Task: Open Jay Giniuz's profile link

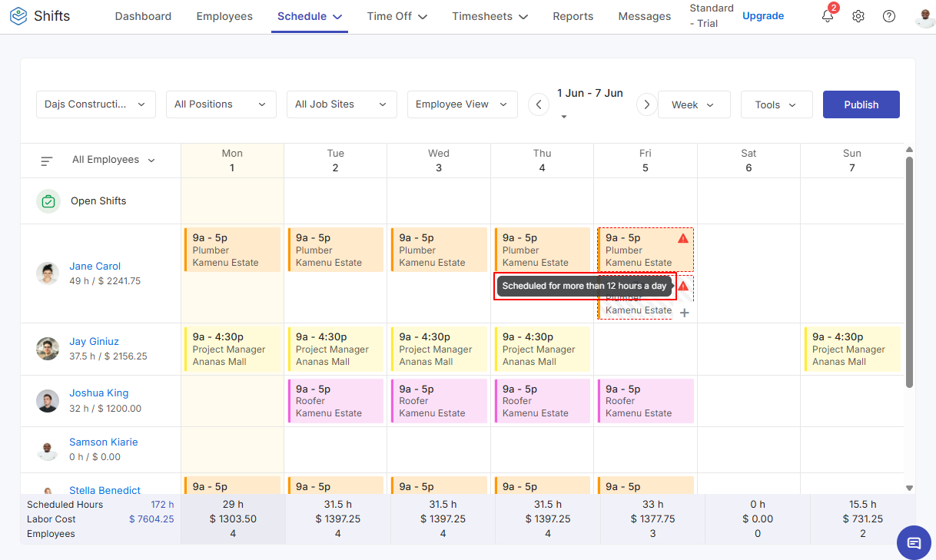Action: [x=95, y=342]
